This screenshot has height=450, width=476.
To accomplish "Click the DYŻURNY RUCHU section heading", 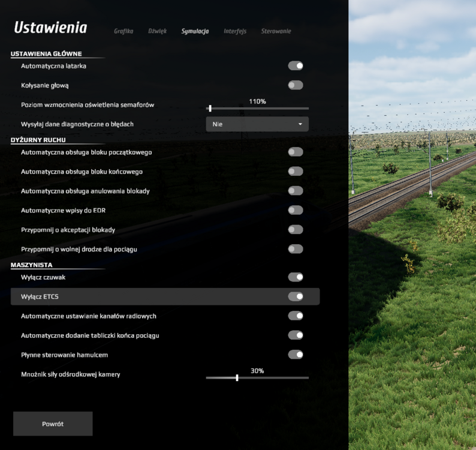I will coord(38,140).
